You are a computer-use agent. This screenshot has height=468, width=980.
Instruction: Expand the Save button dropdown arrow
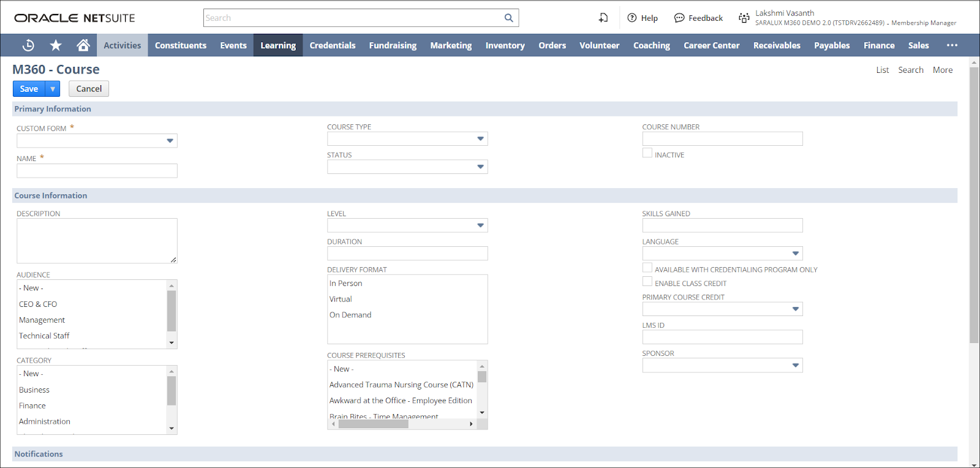[x=53, y=89]
